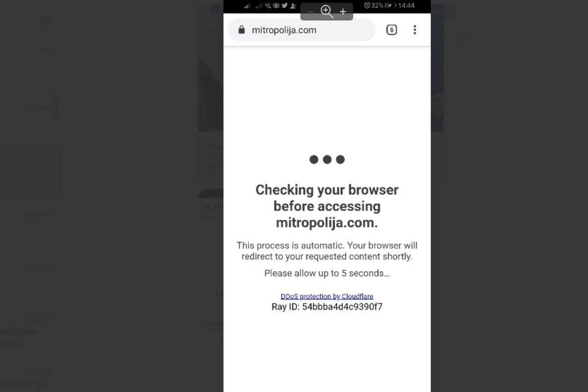588x392 pixels.
Task: Click the 'Checking your browser' heading
Action: [327, 206]
